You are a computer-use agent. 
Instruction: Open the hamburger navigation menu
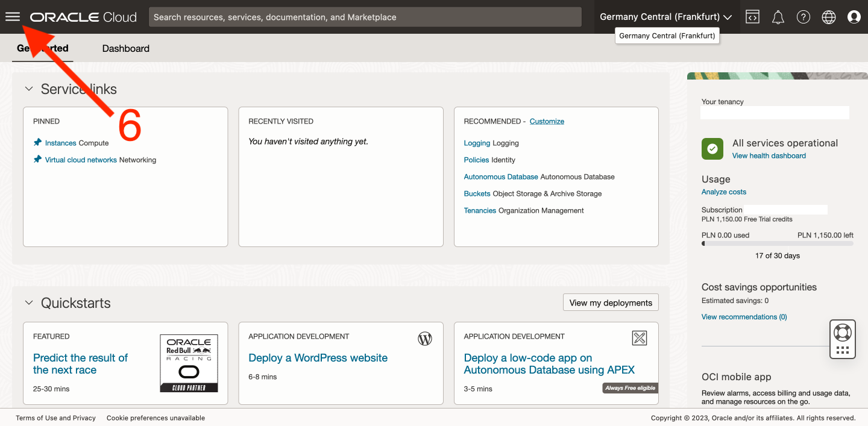point(13,17)
